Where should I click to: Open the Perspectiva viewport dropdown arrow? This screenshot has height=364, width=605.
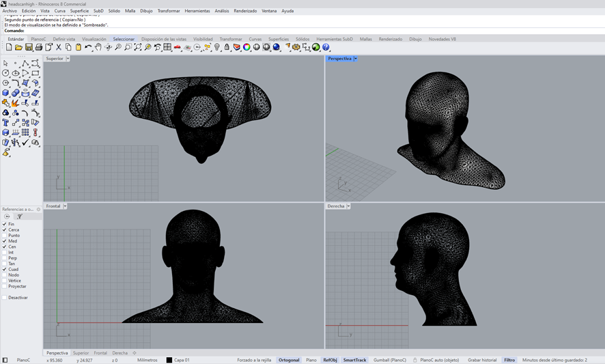click(356, 59)
